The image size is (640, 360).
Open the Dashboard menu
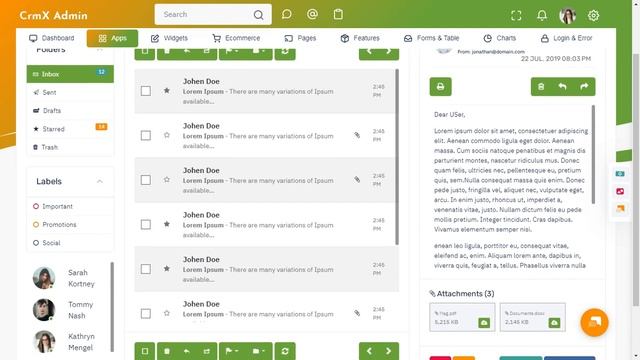(52, 38)
